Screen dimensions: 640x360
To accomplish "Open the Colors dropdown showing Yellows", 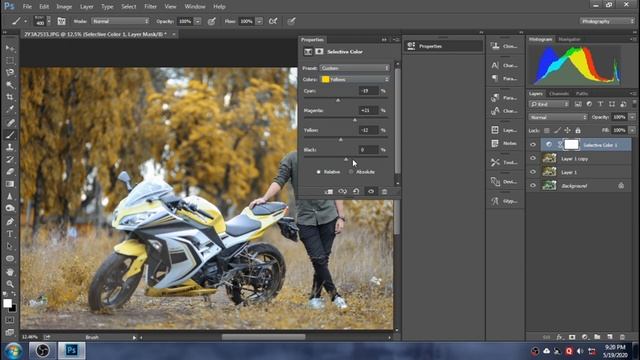I will [355, 79].
